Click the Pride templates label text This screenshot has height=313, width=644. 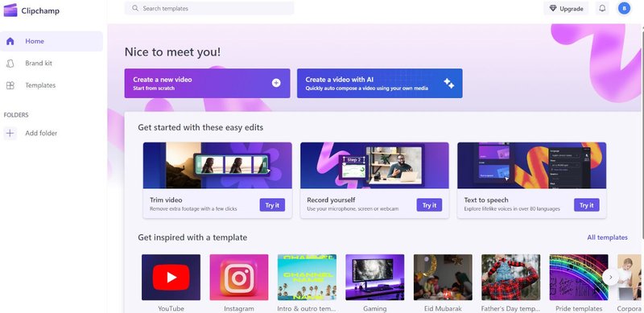point(579,308)
